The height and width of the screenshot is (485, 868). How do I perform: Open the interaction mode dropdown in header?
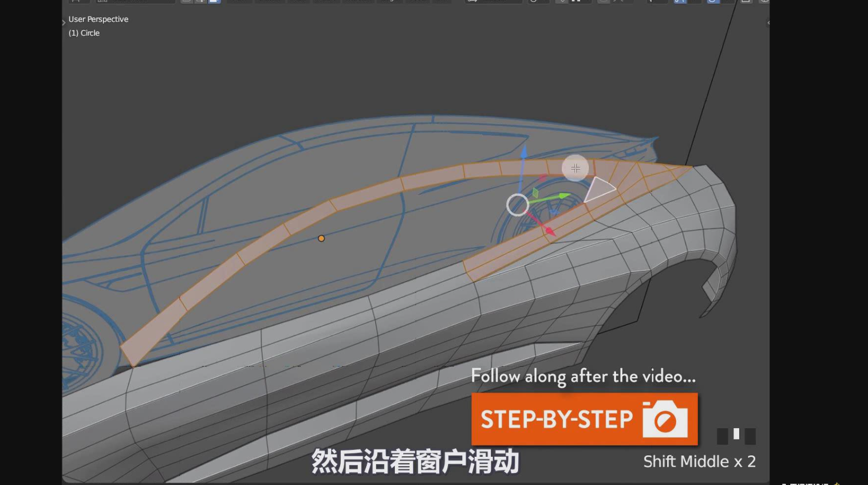pos(136,1)
